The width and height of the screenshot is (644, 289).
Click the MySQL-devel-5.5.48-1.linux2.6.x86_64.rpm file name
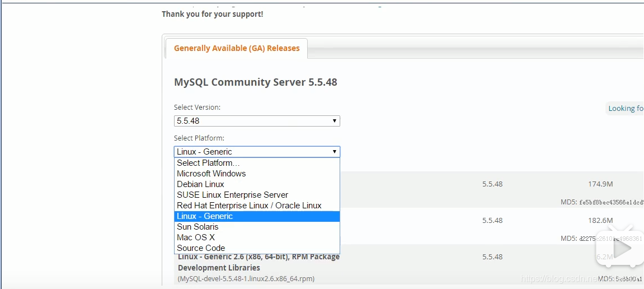click(x=246, y=279)
